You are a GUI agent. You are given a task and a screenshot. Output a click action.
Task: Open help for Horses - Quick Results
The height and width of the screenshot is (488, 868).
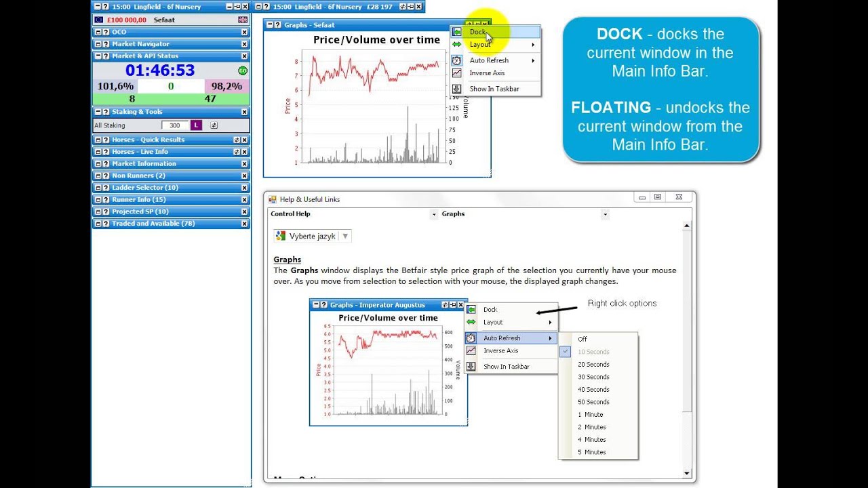click(105, 140)
